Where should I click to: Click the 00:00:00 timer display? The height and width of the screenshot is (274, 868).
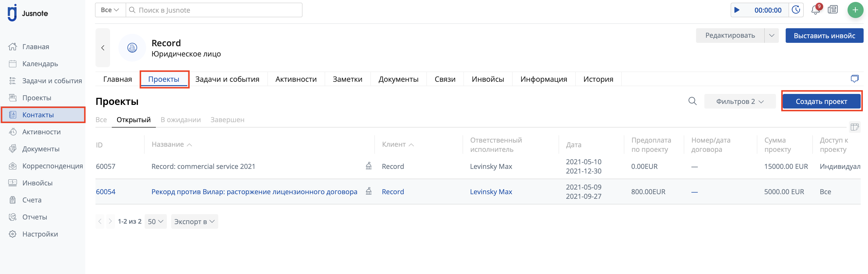[768, 10]
